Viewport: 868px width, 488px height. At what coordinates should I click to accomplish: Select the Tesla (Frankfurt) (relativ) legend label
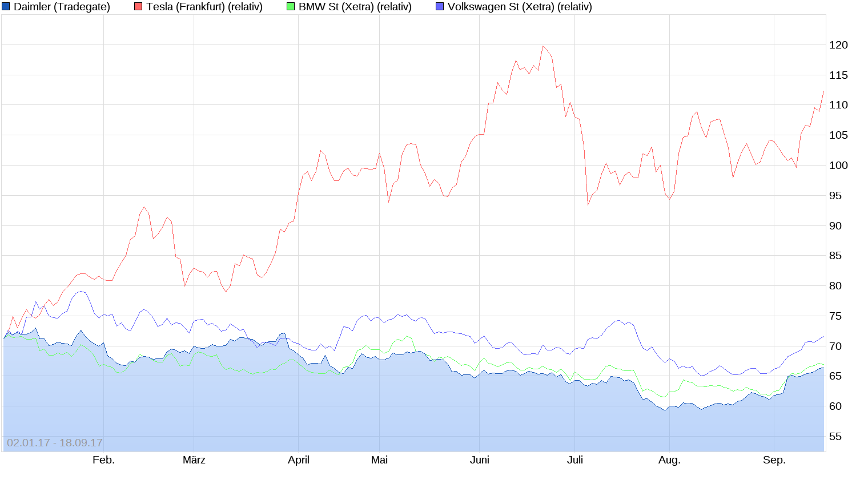pos(204,7)
